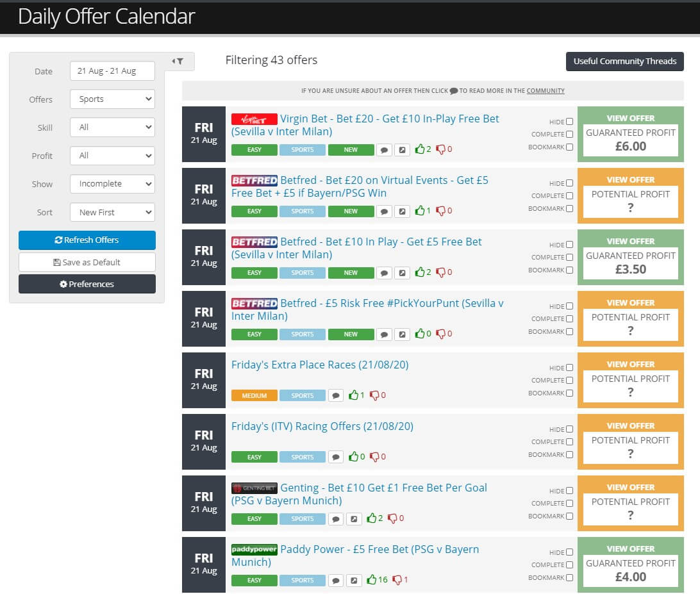Open external link icon on Genting offer
700x594 pixels.
[354, 518]
